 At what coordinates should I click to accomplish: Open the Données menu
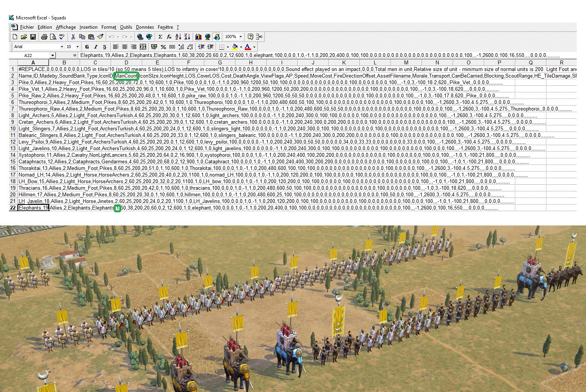click(x=145, y=27)
